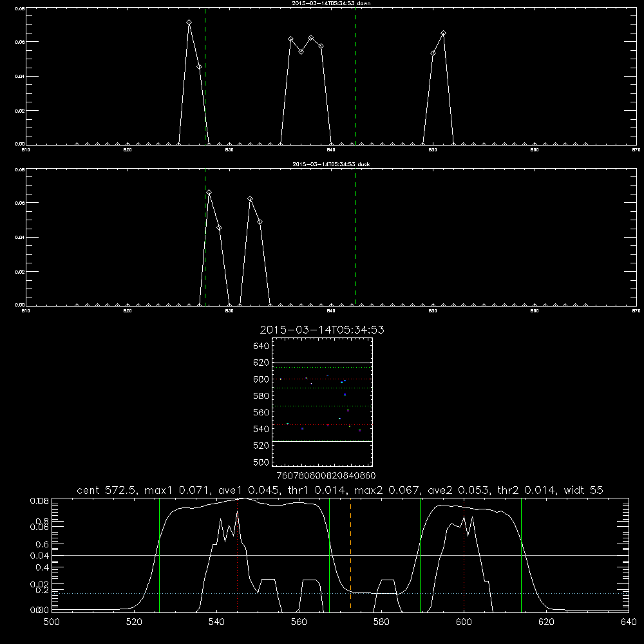This screenshot has height=644, width=644.
Task: Click the '540' x-axis label of the bottom plot
Action: tap(216, 622)
